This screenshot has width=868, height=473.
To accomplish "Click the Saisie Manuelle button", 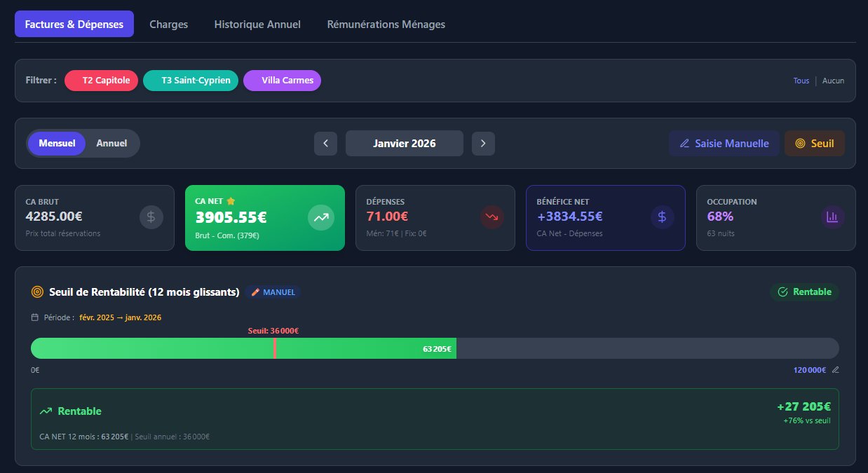I will pos(724,144).
